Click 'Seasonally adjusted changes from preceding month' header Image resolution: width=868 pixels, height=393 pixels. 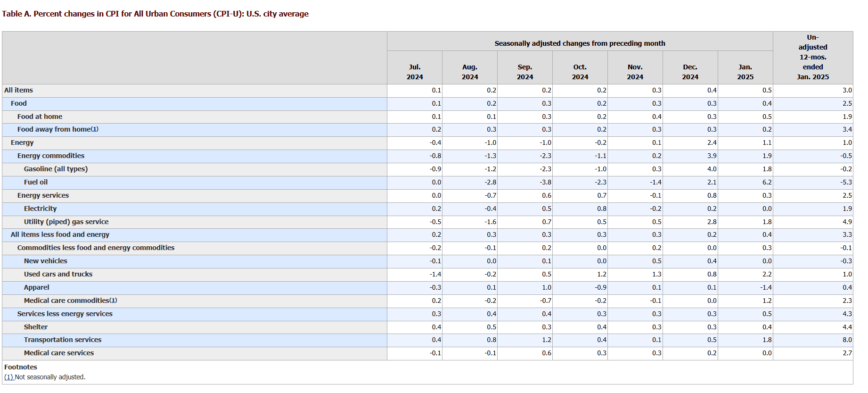point(580,43)
